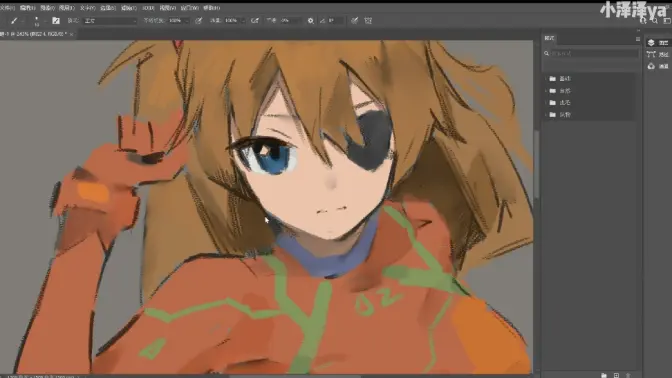Image resolution: width=672 pixels, height=378 pixels.
Task: Open the opacity slider dropdown arrow
Action: 187,21
